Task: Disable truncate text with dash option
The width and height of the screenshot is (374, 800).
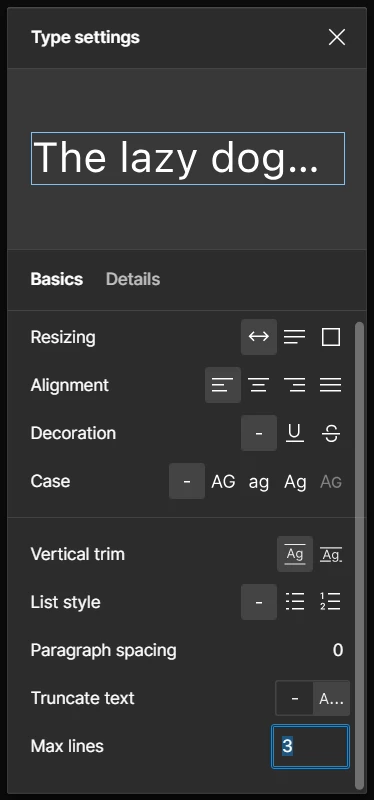Action: (x=294, y=698)
